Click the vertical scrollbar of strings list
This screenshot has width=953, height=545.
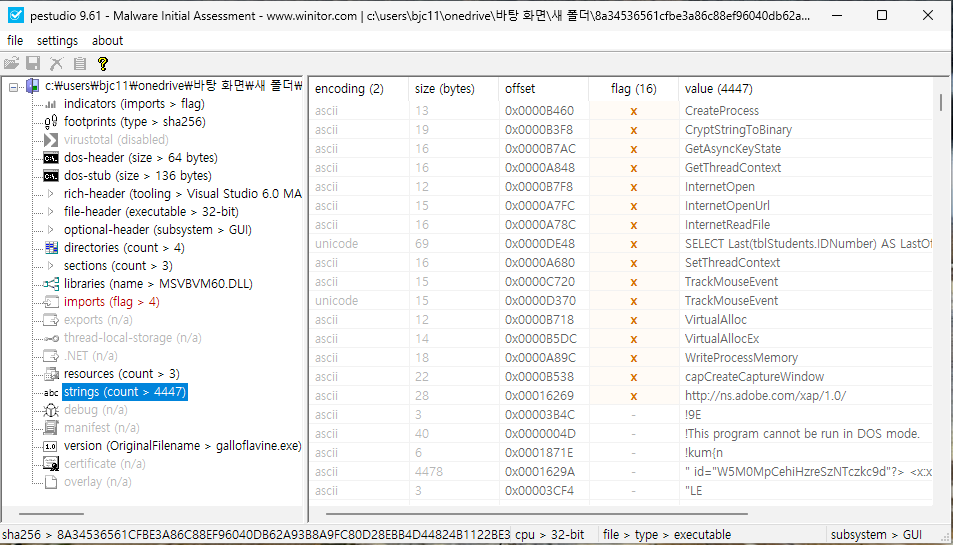tap(940, 300)
